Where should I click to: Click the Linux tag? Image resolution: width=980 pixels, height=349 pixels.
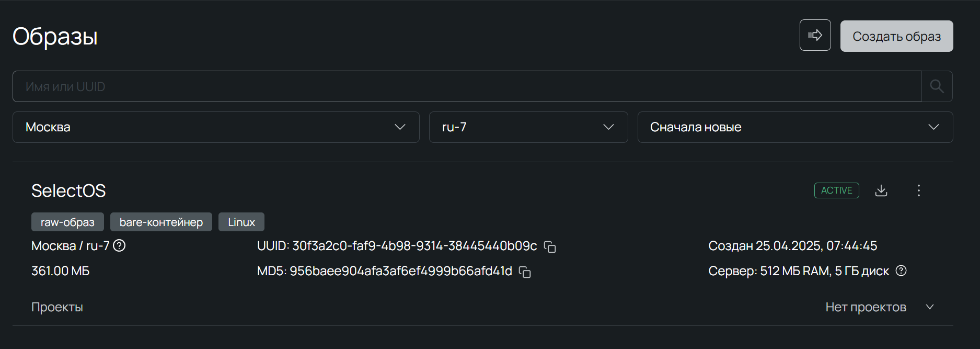[x=241, y=222]
